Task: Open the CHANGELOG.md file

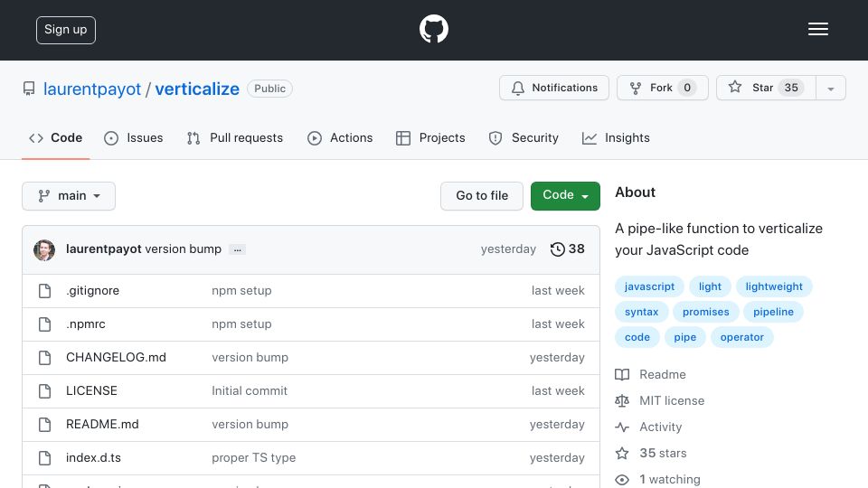Action: 117,358
